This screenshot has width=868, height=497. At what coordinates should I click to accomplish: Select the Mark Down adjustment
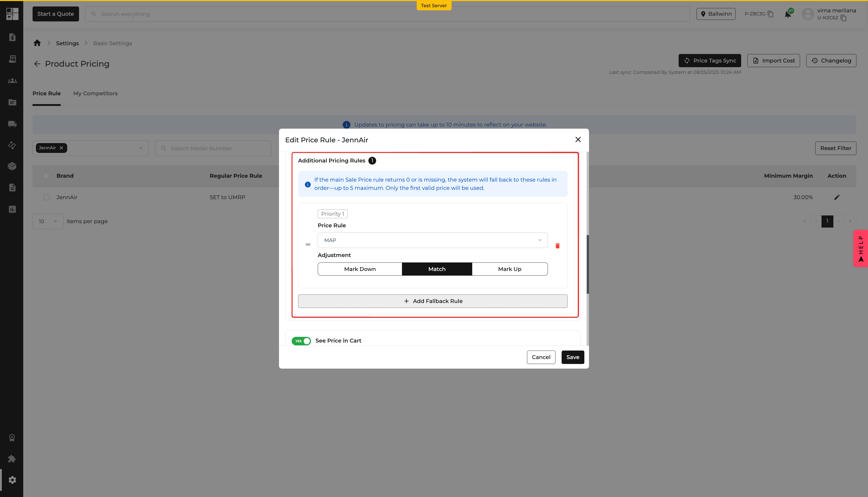(x=360, y=269)
